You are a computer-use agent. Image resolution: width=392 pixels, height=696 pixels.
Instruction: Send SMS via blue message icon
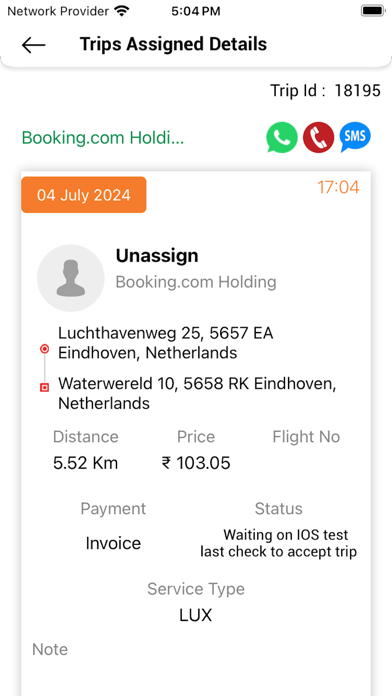pos(355,137)
